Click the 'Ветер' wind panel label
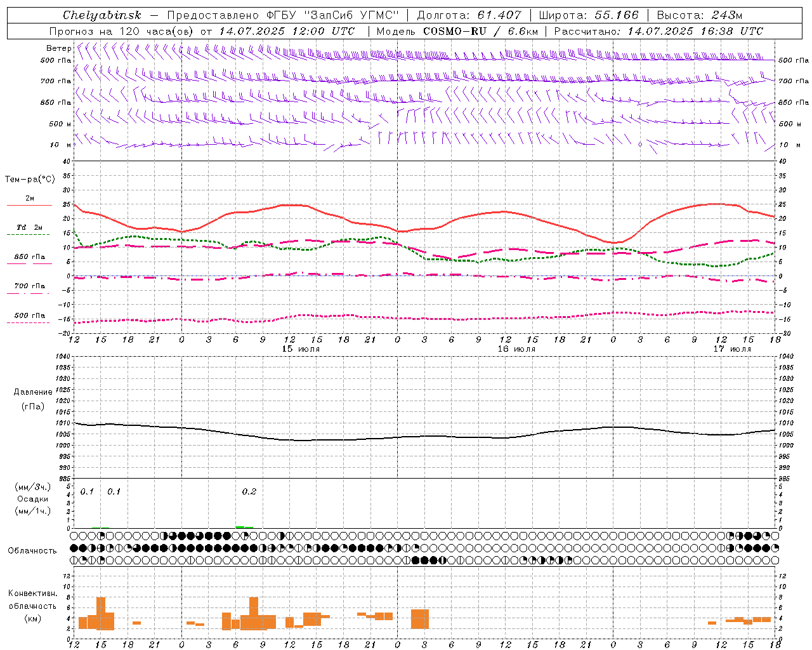This screenshot has width=812, height=650. click(x=59, y=48)
